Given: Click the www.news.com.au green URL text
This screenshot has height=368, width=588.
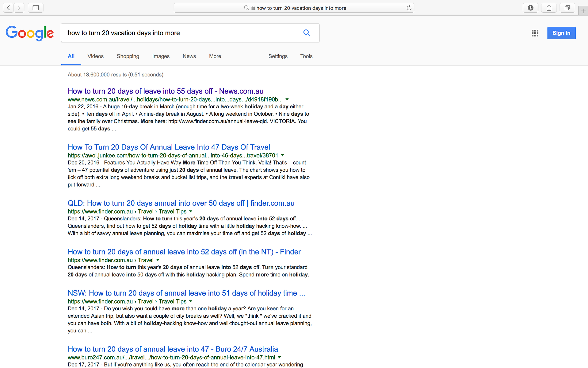Looking at the screenshot, I should point(175,99).
